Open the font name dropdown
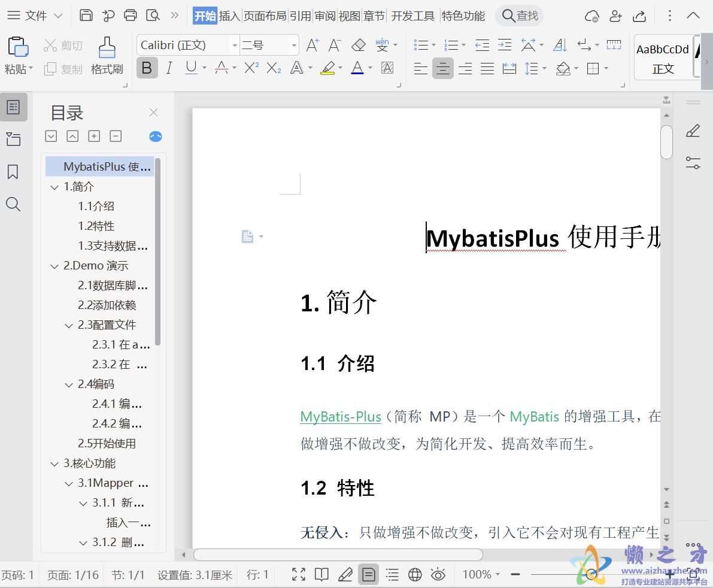The width and height of the screenshot is (713, 588). [235, 45]
